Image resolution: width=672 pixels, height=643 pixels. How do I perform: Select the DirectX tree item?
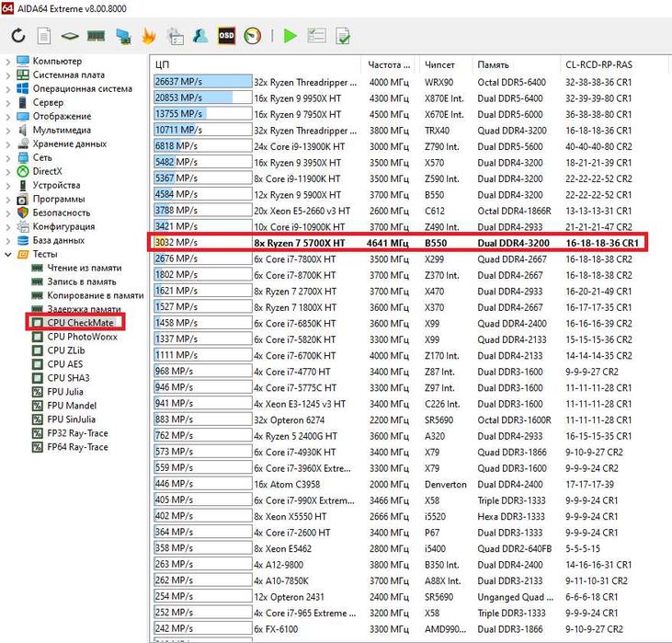[47, 171]
